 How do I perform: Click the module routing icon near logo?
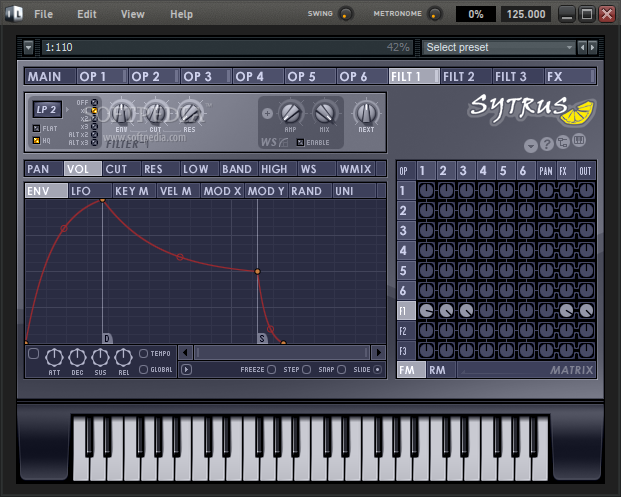click(x=563, y=142)
